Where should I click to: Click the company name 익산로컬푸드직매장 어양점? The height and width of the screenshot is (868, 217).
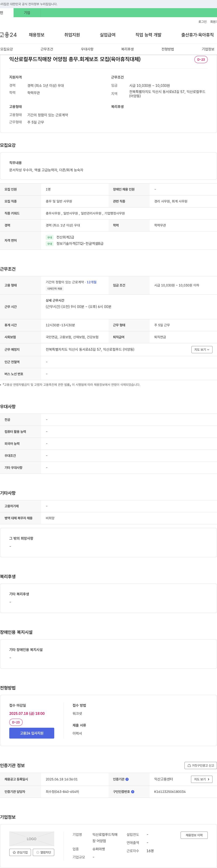coord(105,838)
